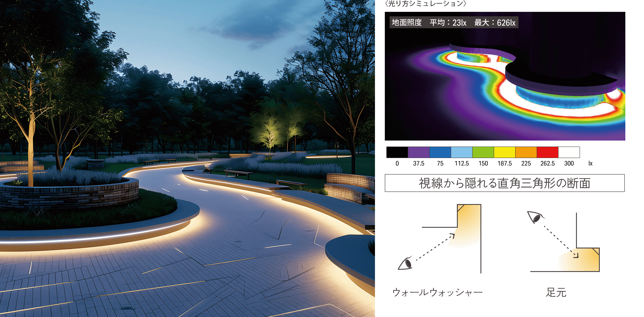Click the orange swatch on the lux scale
The image size is (644, 317).
click(x=526, y=152)
